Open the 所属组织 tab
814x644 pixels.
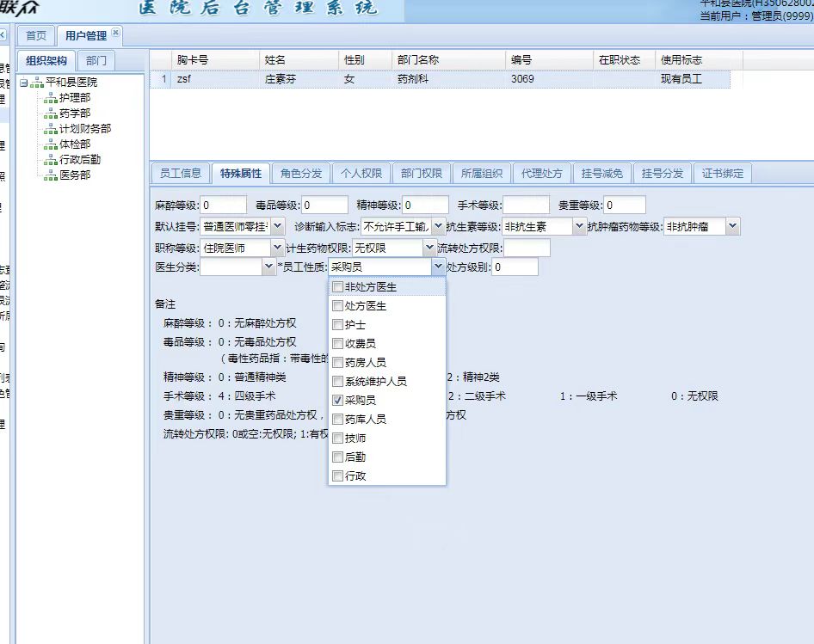click(x=482, y=174)
